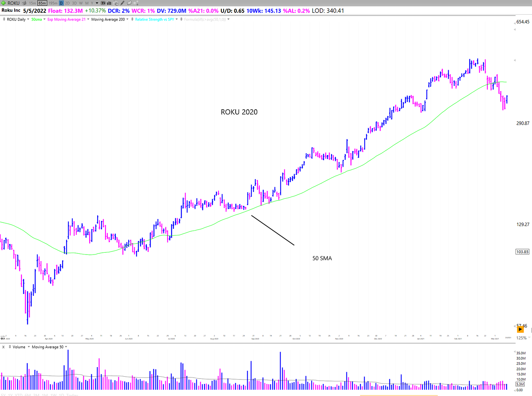Click the 5.3M volume average label

[520, 384]
